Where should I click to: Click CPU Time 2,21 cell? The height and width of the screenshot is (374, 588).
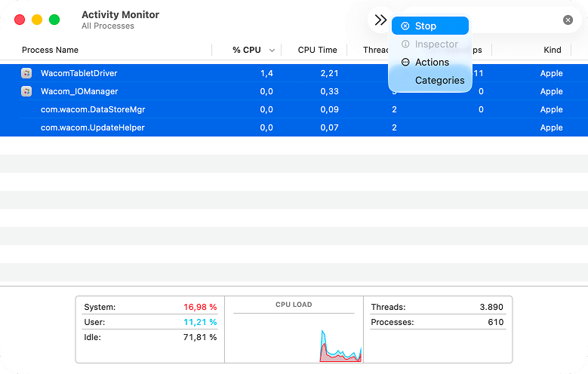[x=329, y=73]
